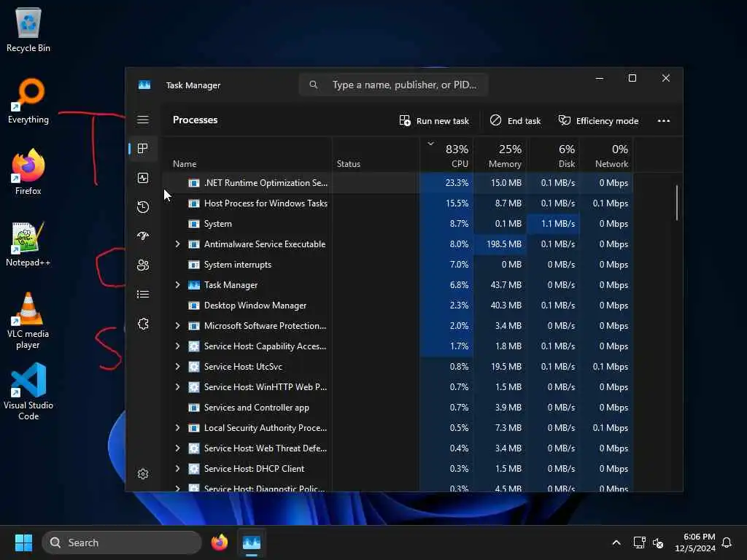Sort by the Name column header
The image size is (747, 560).
(247, 155)
